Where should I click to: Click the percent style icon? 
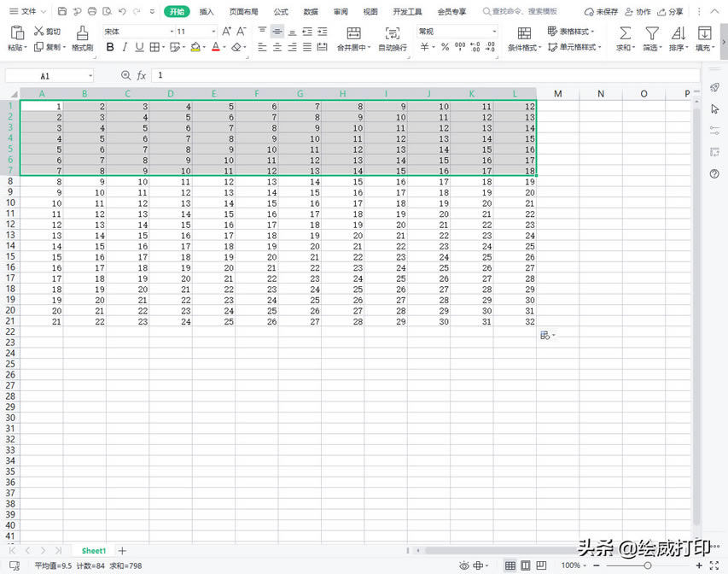pos(445,48)
